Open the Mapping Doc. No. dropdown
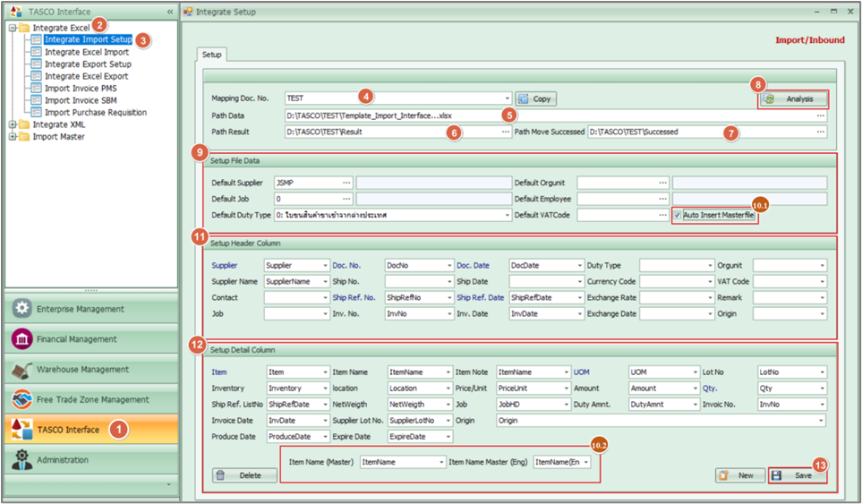 508,98
